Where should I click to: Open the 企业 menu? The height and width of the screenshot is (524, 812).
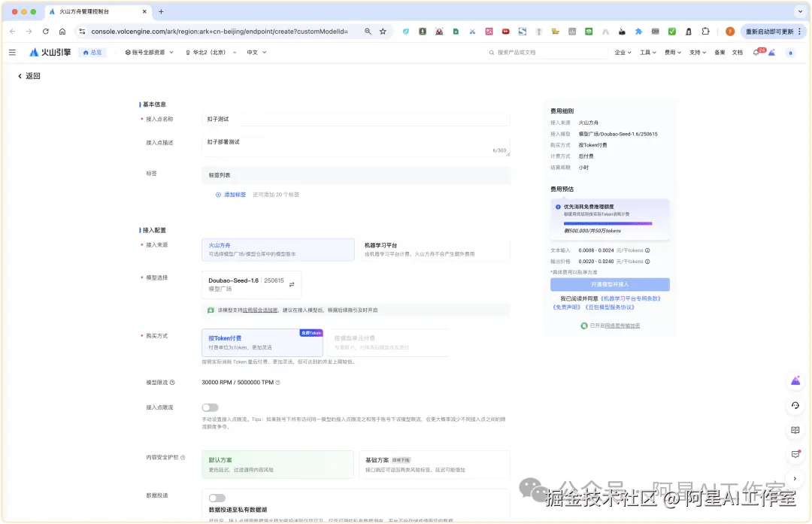coord(623,53)
